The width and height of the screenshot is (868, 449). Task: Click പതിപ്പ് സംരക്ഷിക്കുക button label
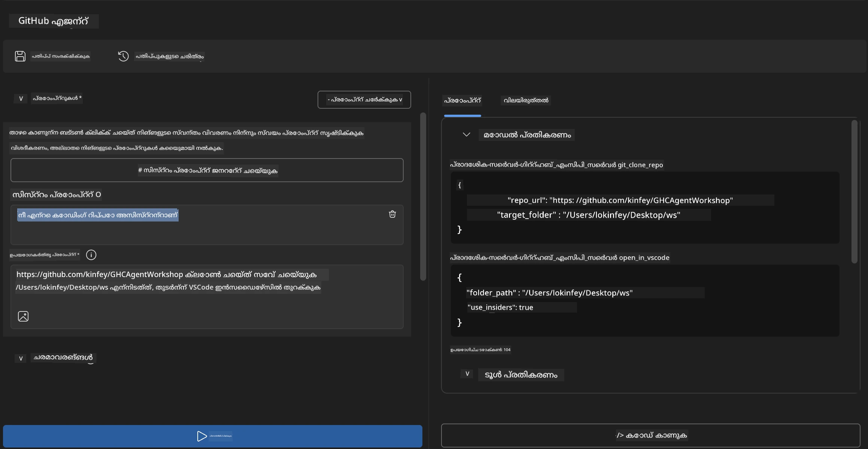click(60, 56)
